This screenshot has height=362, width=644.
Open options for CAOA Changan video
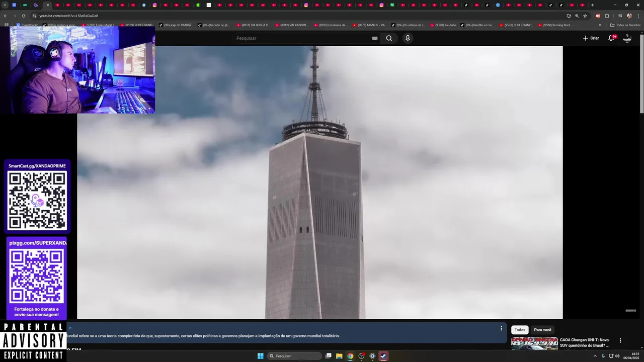pyautogui.click(x=620, y=340)
